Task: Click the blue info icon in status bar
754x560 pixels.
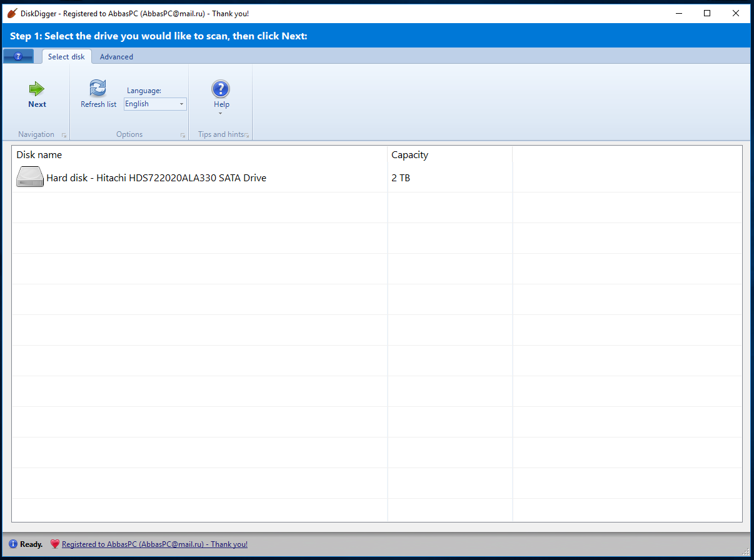Action: [x=13, y=544]
